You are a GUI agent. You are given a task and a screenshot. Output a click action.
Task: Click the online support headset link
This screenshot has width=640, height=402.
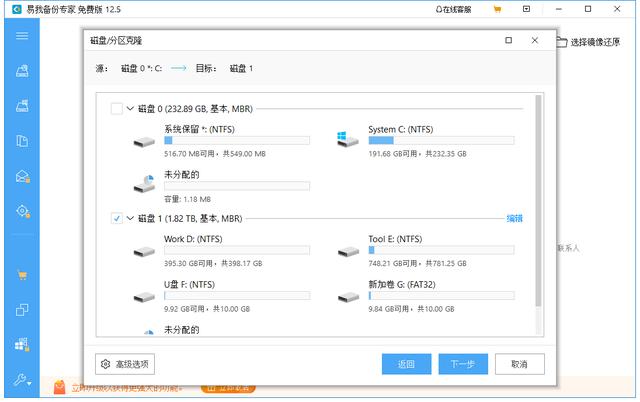pos(453,9)
